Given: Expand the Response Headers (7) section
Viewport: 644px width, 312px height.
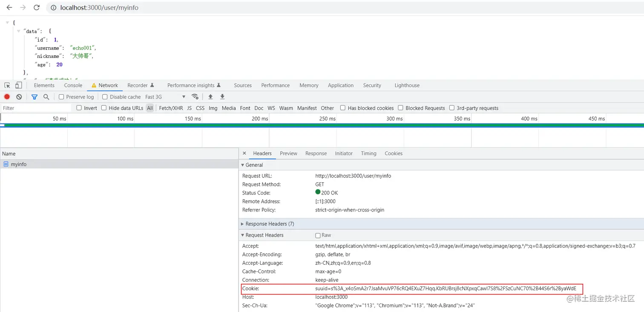Looking at the screenshot, I should point(243,224).
